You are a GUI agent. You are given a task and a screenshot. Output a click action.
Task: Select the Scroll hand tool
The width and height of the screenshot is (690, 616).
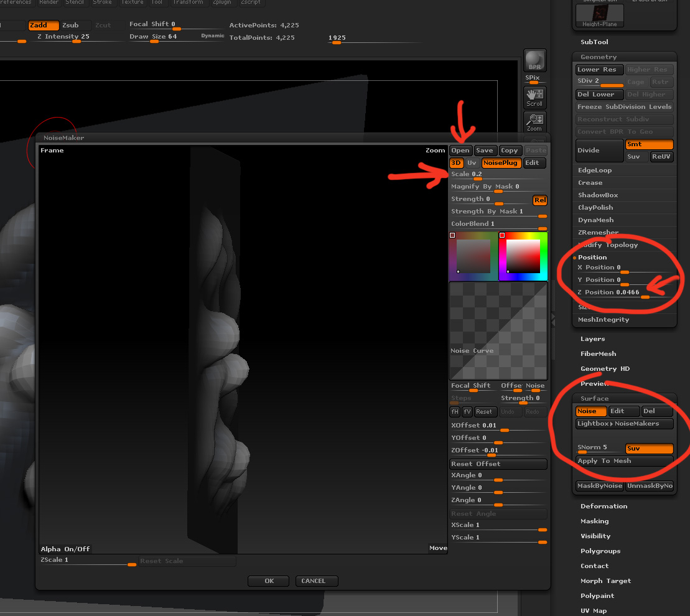(x=534, y=97)
